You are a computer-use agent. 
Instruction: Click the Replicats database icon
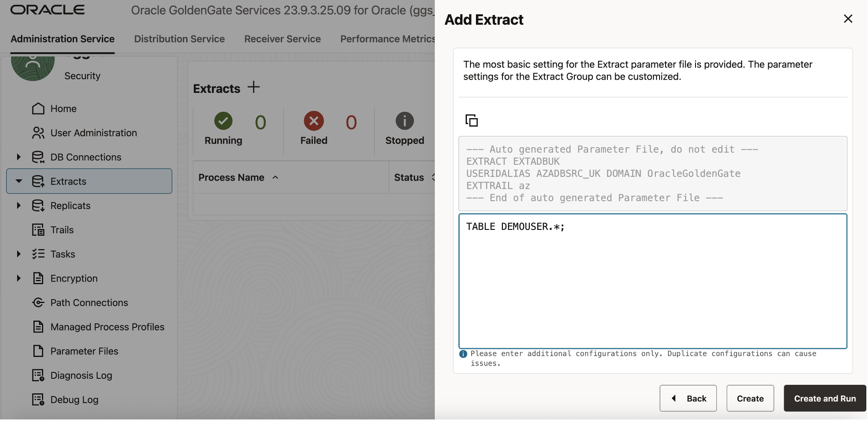pyautogui.click(x=38, y=206)
